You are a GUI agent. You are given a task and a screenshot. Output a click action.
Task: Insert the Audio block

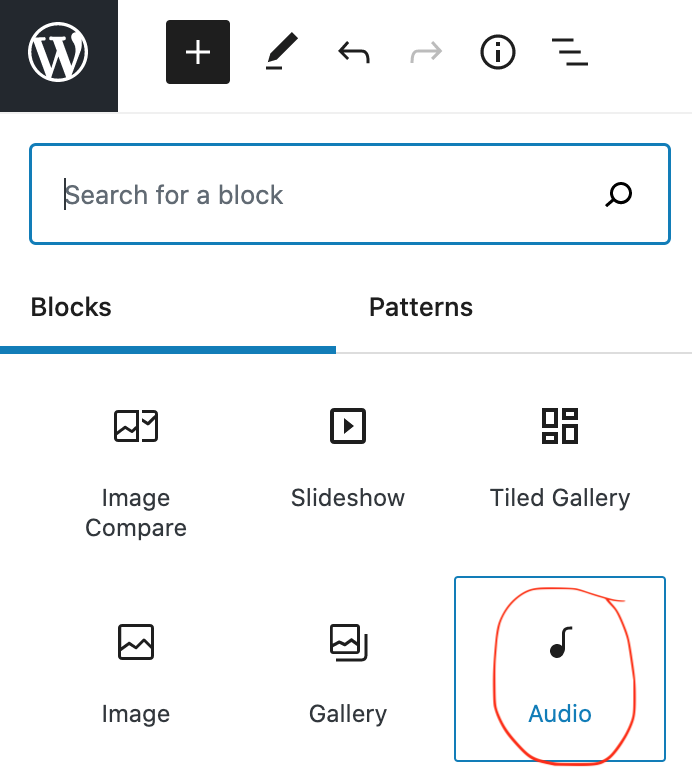pos(560,669)
